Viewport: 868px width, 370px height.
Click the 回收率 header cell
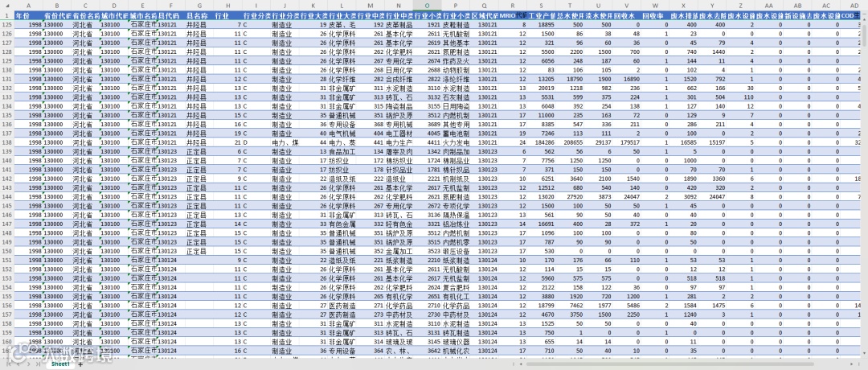(x=655, y=15)
